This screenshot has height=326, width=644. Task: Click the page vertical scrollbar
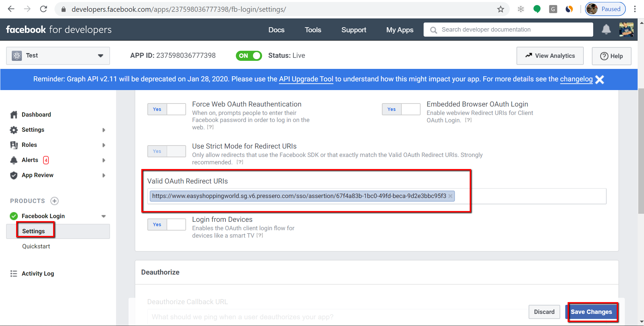pos(641,151)
